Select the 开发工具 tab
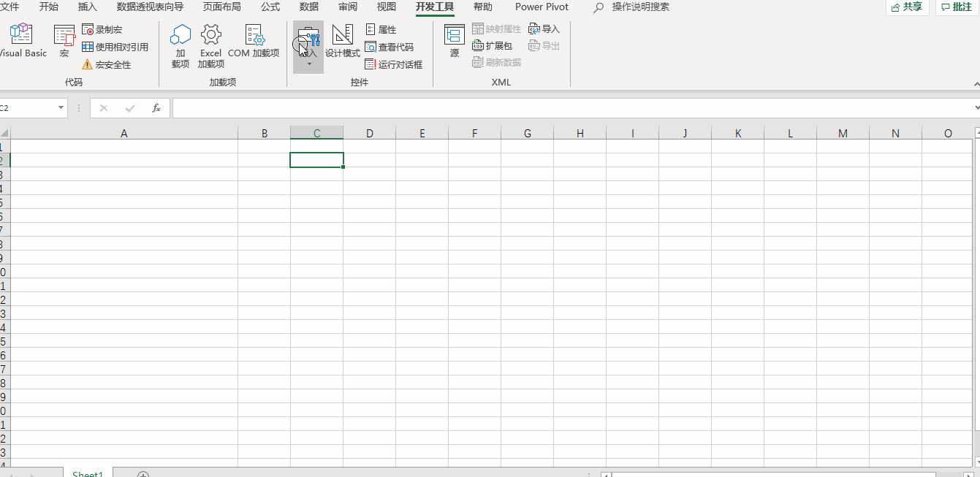Screen dimensions: 980x477 [435, 7]
